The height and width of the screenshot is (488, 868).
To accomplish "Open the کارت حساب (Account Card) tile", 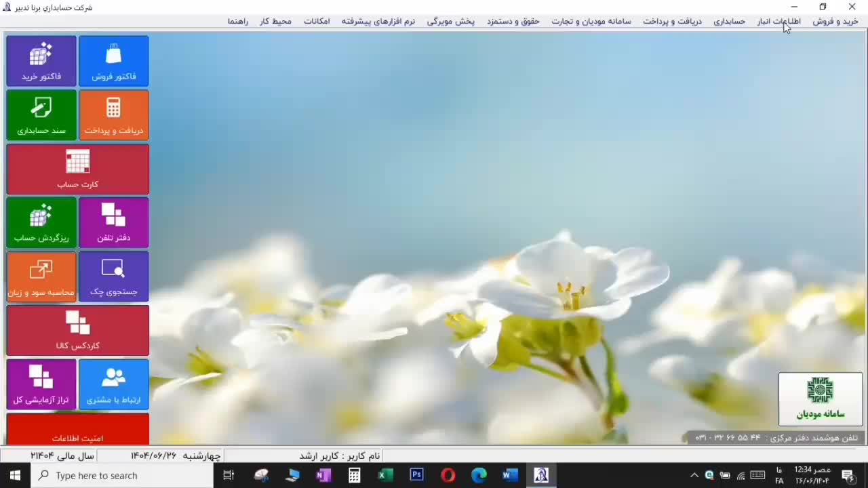I will (x=77, y=168).
